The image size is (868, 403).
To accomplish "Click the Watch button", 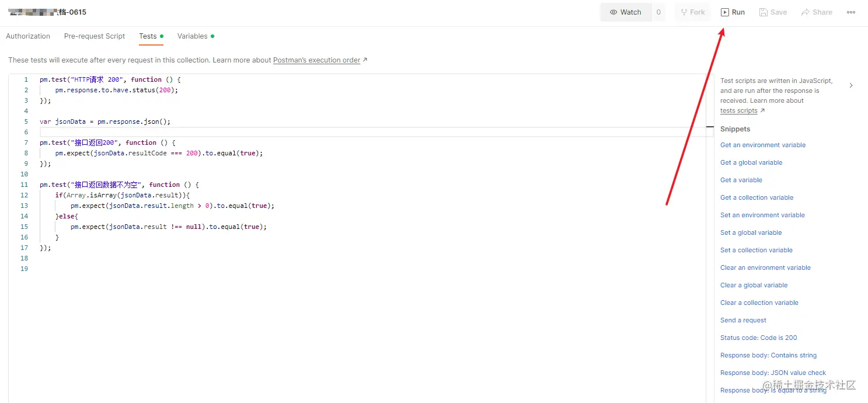I will click(x=625, y=12).
